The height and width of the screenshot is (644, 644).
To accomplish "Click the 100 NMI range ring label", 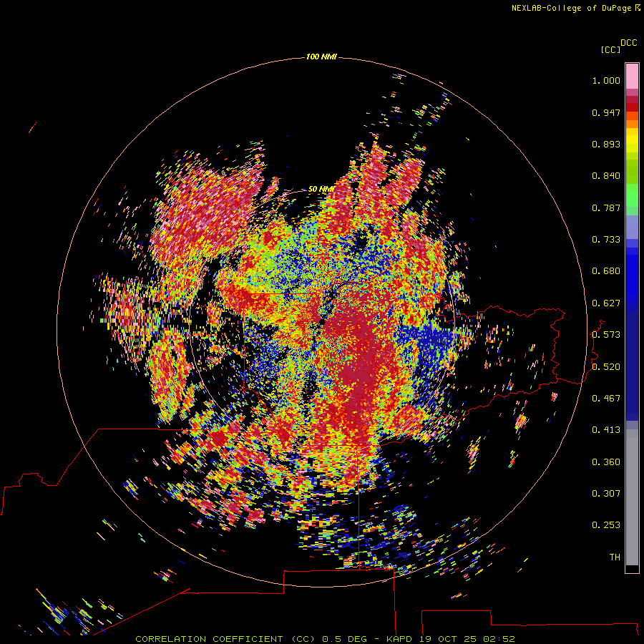I will (321, 57).
